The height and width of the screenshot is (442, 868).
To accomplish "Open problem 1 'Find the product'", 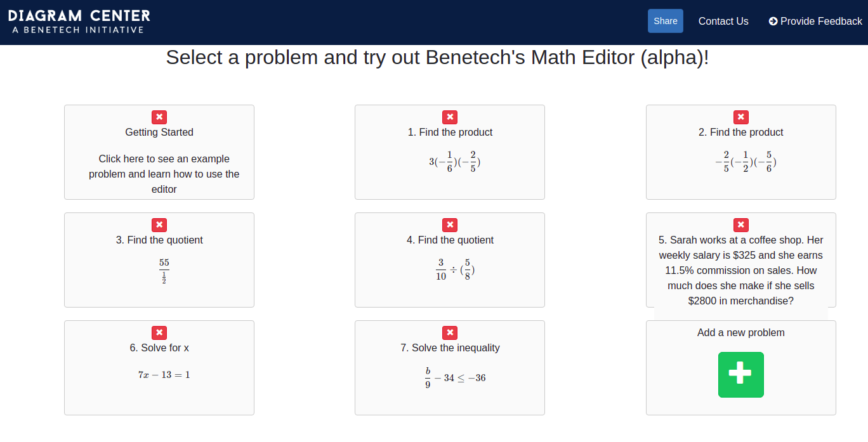I will point(449,162).
